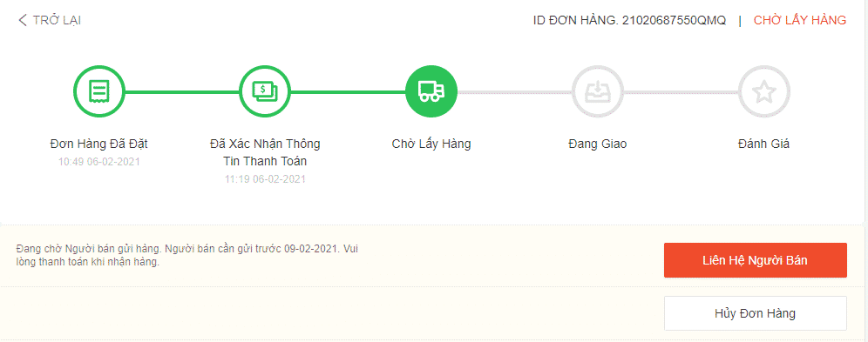The image size is (868, 342).
Task: Click the Chờ Lấy Hàng step label
Action: coord(431,144)
